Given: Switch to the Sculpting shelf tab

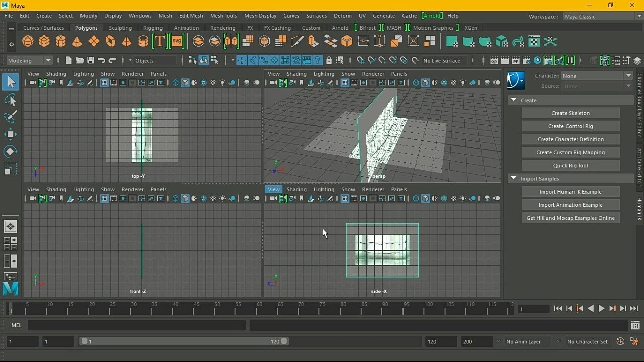Looking at the screenshot, I should click(120, 28).
